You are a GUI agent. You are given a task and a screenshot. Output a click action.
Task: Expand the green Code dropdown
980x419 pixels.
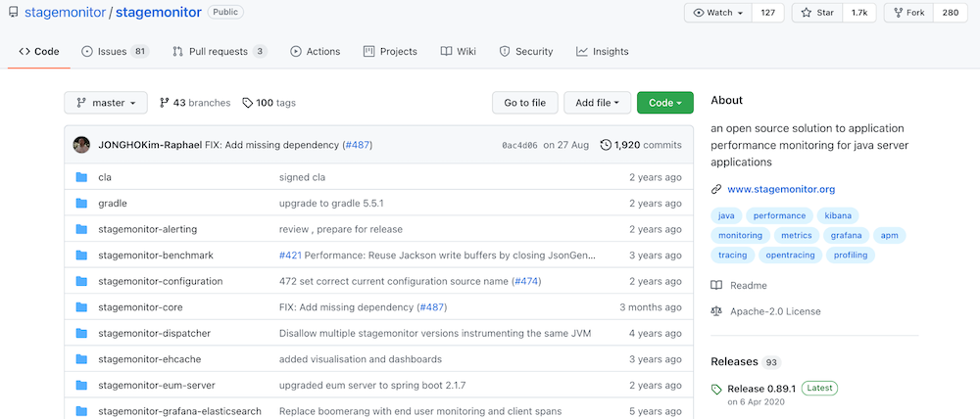click(x=664, y=103)
